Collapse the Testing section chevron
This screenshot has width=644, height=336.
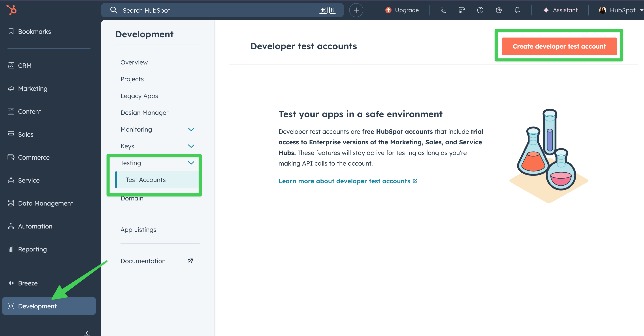coord(191,163)
